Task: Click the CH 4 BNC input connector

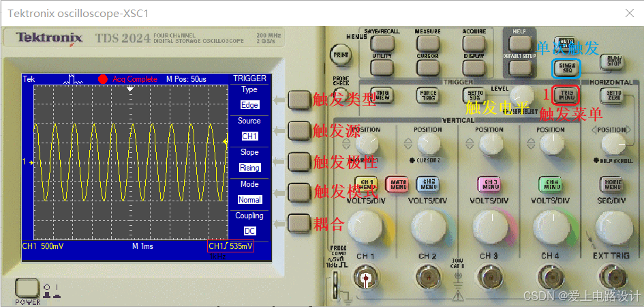Action: click(x=550, y=278)
